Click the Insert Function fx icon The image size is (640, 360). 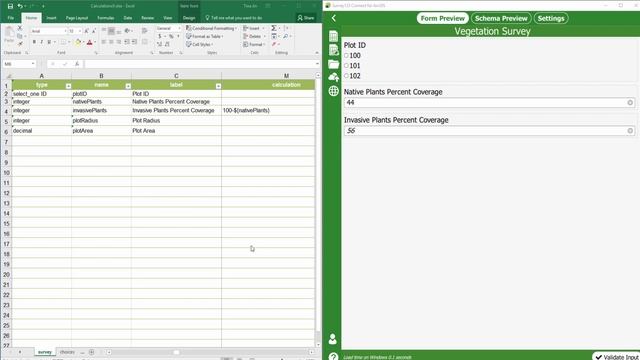(x=77, y=64)
